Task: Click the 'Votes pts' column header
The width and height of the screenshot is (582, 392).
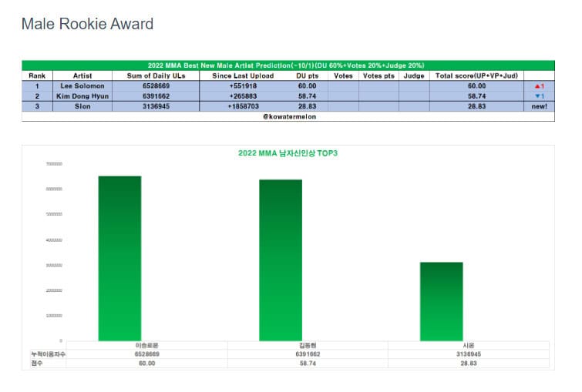Action: coord(378,75)
